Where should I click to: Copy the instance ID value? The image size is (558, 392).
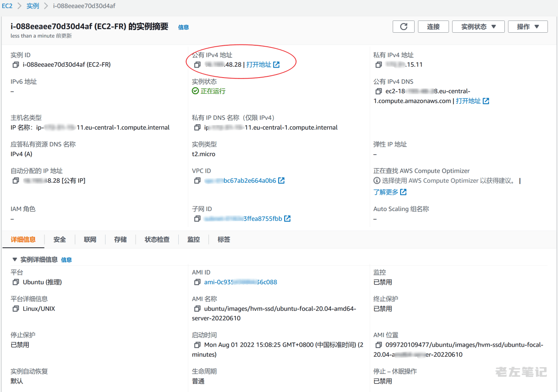pyautogui.click(x=16, y=65)
